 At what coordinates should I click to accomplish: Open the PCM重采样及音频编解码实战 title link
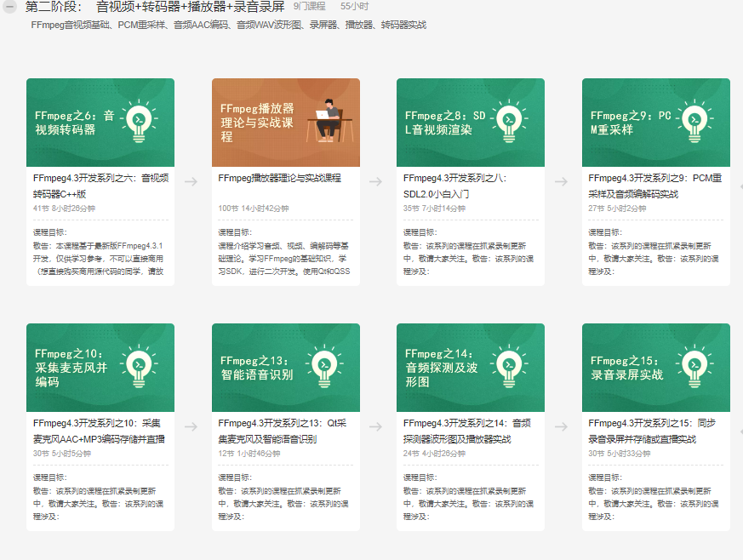[x=655, y=186]
